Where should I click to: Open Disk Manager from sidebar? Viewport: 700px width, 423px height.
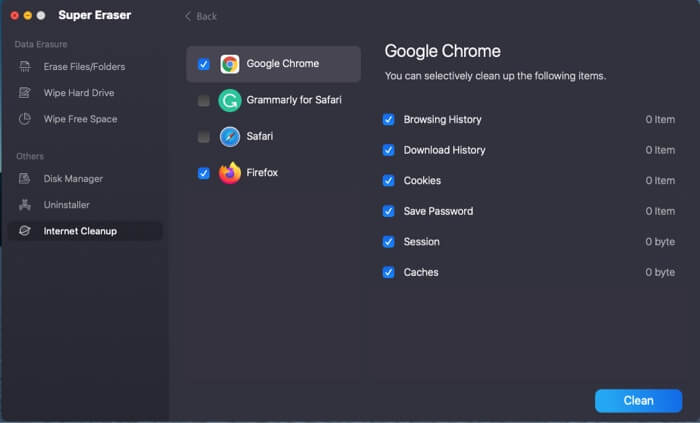(85, 178)
